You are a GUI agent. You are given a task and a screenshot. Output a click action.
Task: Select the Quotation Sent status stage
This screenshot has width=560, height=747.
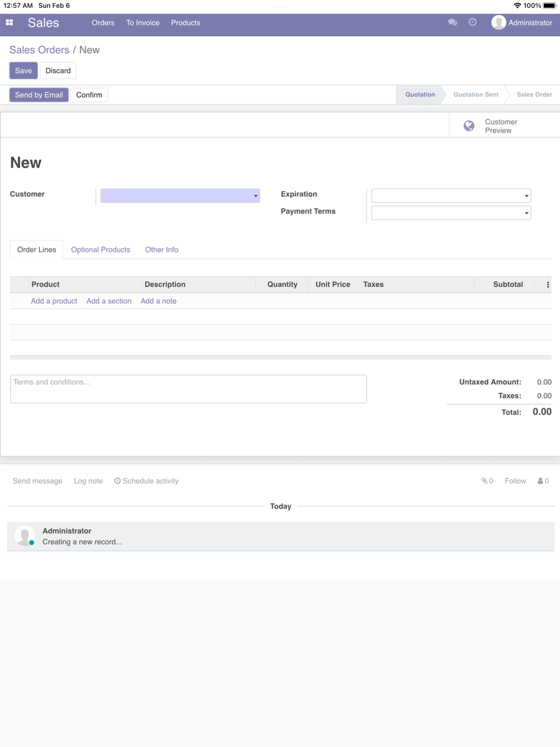476,95
